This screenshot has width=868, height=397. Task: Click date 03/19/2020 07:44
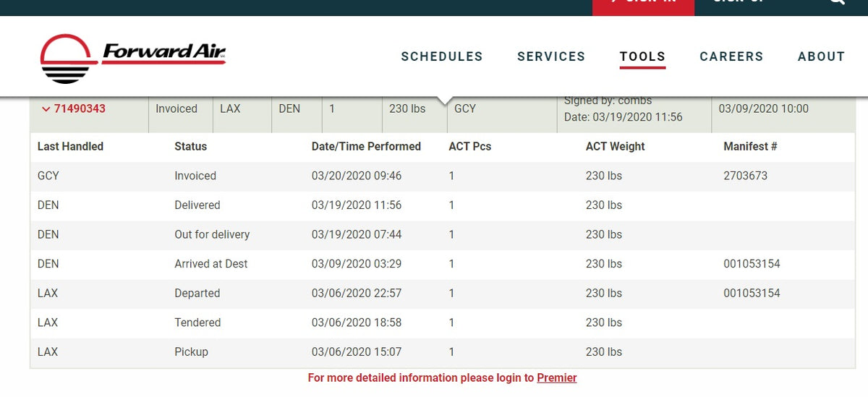tap(357, 234)
